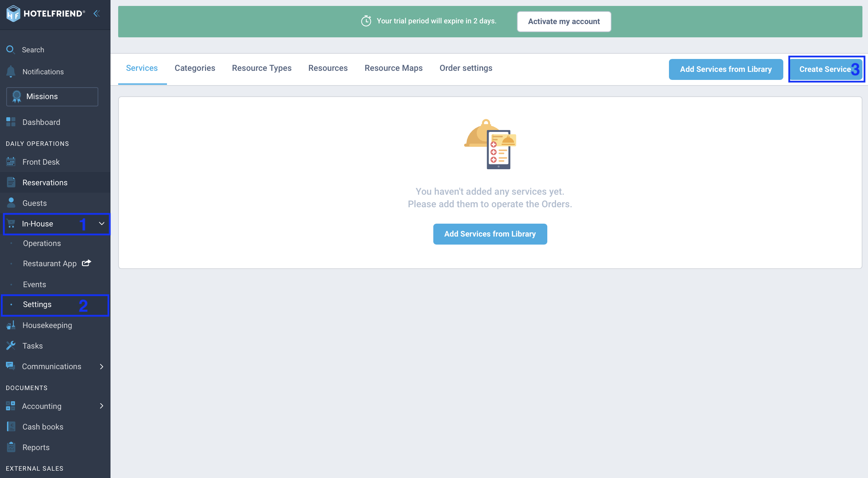Expand the Communications submenu chevron
The height and width of the screenshot is (478, 868).
pos(101,366)
